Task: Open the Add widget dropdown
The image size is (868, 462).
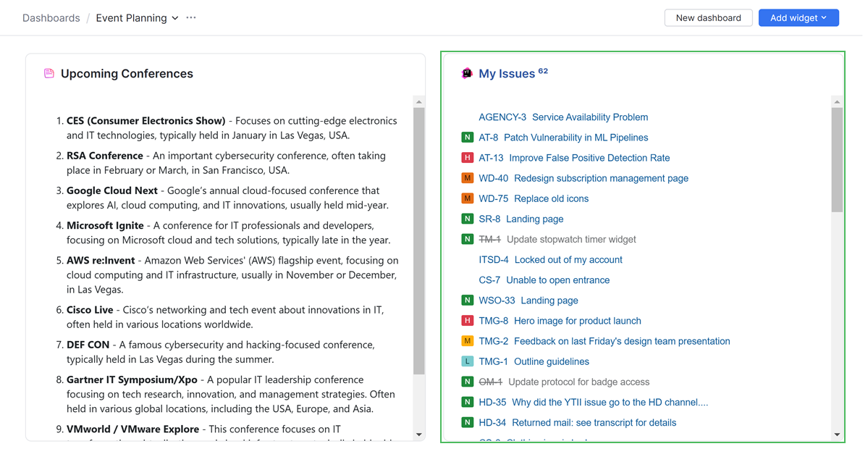Action: [x=799, y=17]
